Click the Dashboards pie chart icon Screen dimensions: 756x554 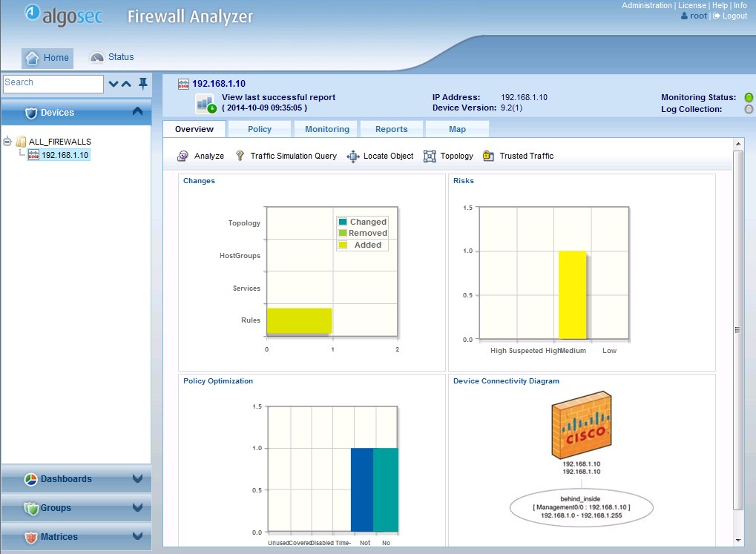(31, 479)
